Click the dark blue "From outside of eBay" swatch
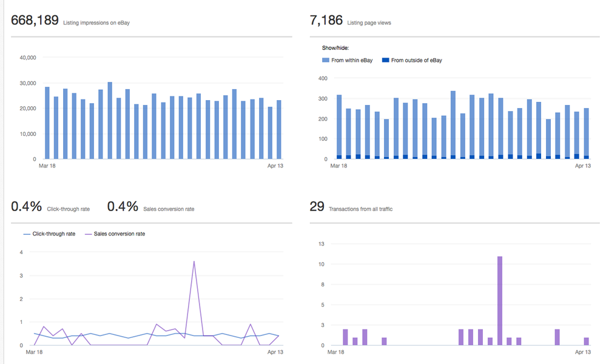Screen dimensions: 606x364 coord(385,60)
